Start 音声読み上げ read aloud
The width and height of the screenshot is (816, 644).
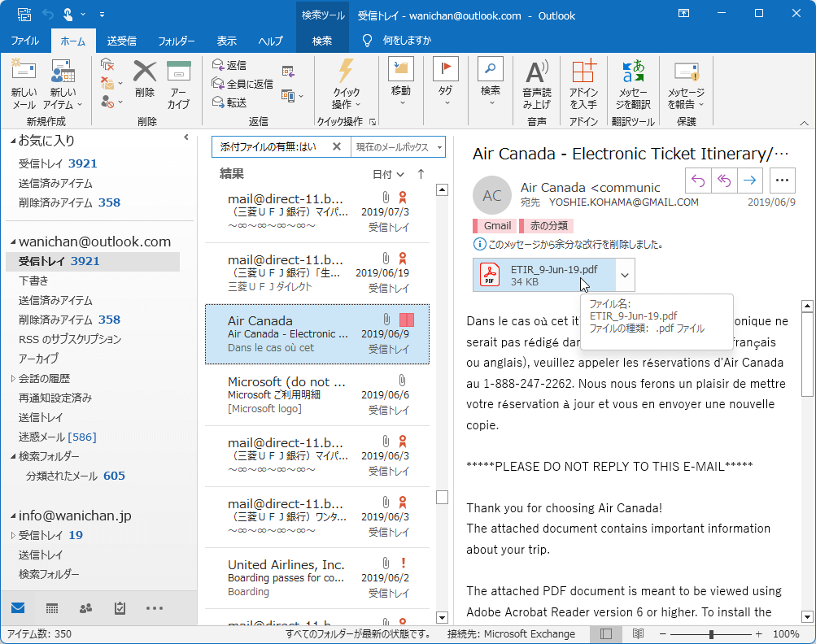537,83
